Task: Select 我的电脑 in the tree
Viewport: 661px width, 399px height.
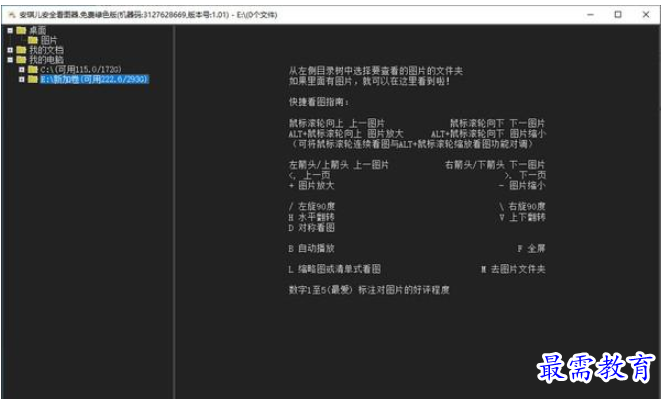Action: pyautogui.click(x=46, y=59)
